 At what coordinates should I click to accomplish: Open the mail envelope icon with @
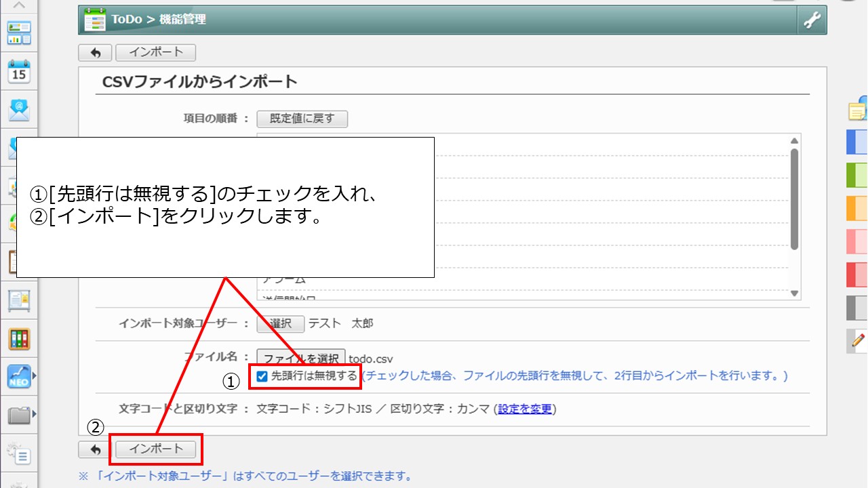(19, 110)
